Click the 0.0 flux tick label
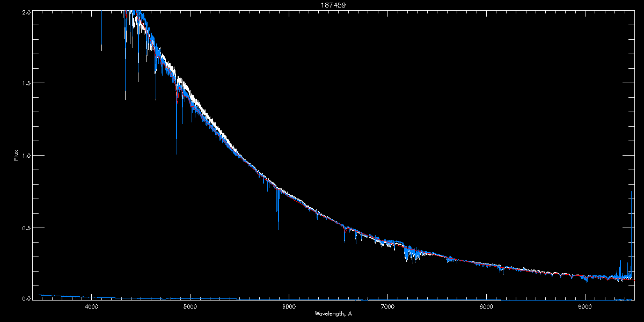The image size is (644, 322). (25, 298)
